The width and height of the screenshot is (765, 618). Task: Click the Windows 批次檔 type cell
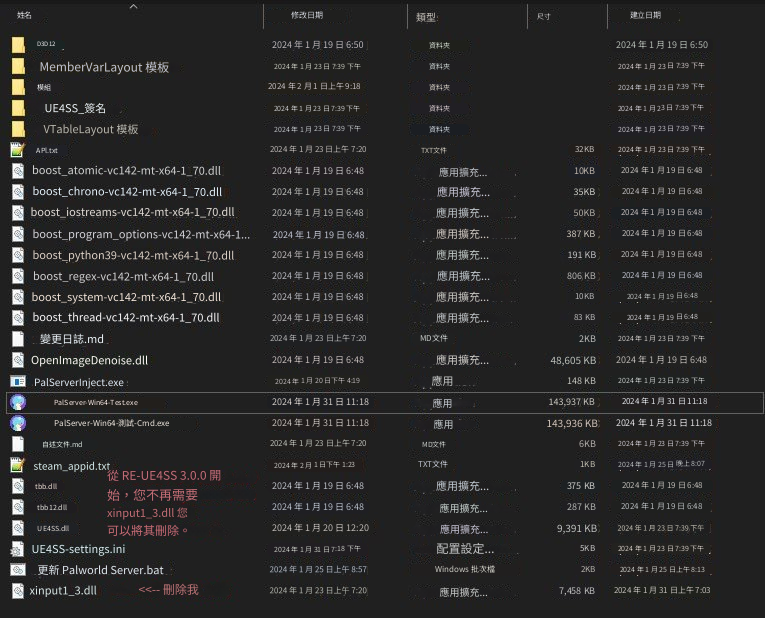point(464,569)
